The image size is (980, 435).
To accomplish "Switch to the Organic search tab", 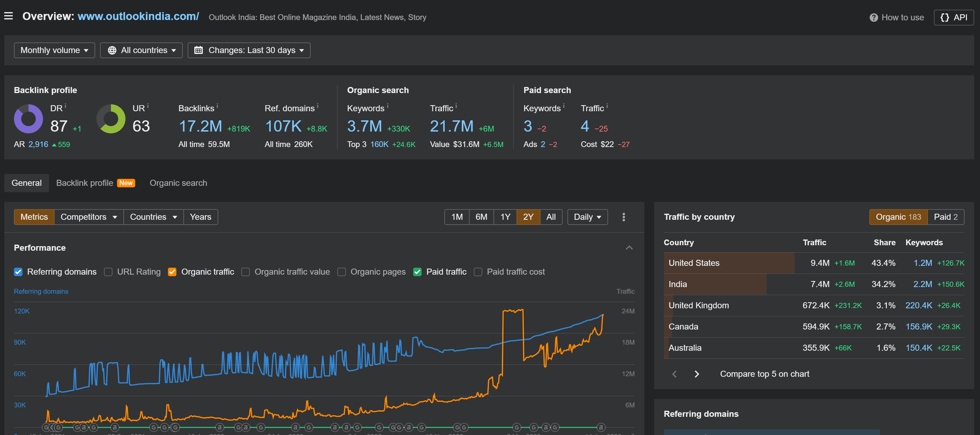I will click(x=178, y=183).
